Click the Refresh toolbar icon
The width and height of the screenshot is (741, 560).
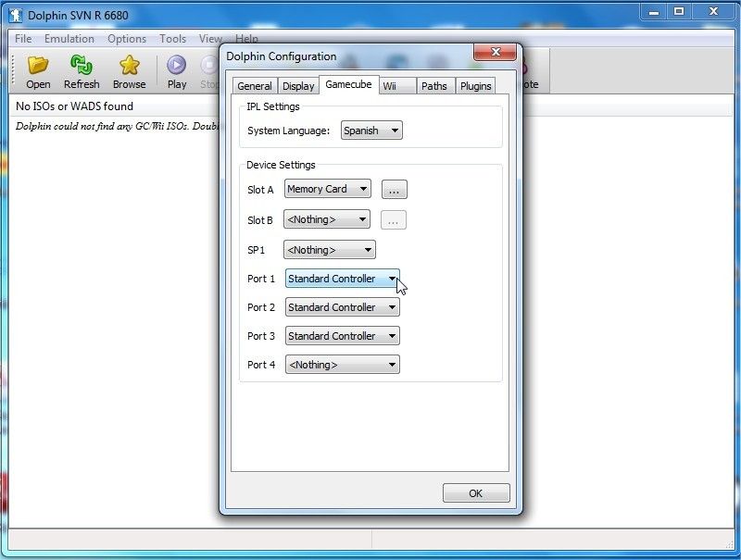pos(82,65)
